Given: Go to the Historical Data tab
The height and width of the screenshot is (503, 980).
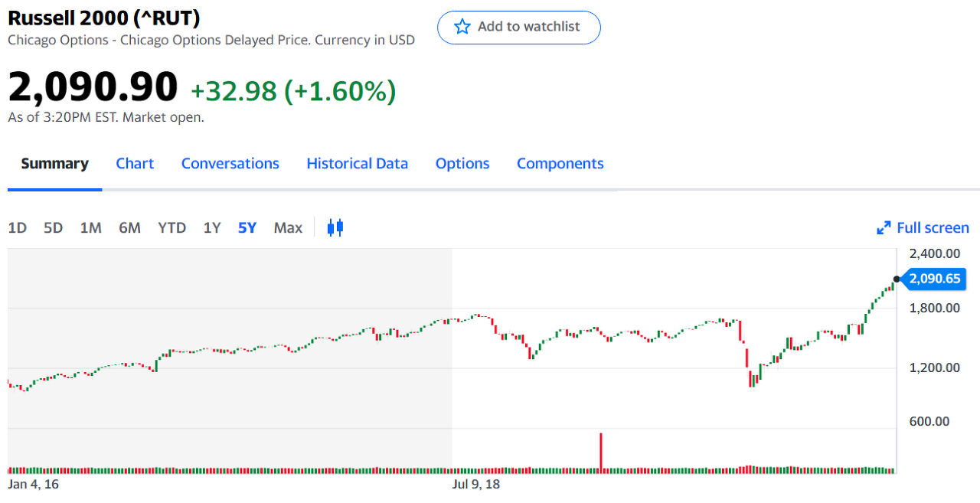Looking at the screenshot, I should click(358, 164).
